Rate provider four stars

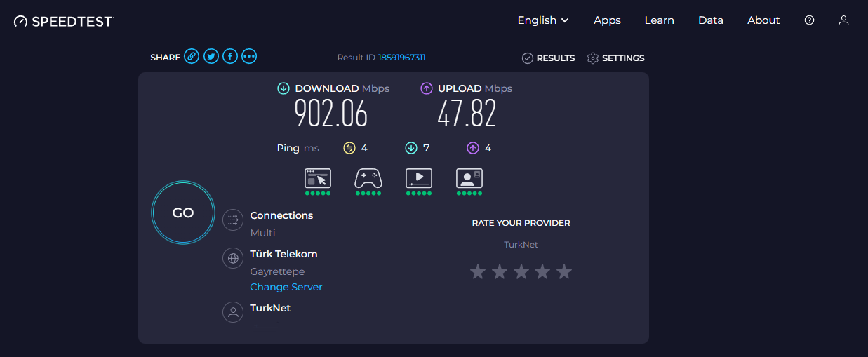(x=542, y=271)
